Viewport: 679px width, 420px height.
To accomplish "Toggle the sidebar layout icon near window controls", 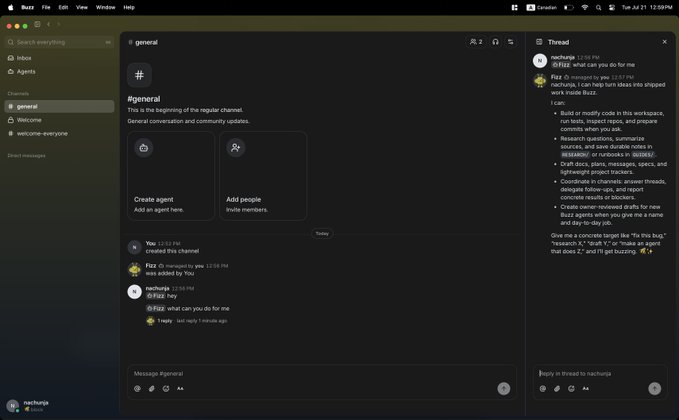I will [37, 24].
